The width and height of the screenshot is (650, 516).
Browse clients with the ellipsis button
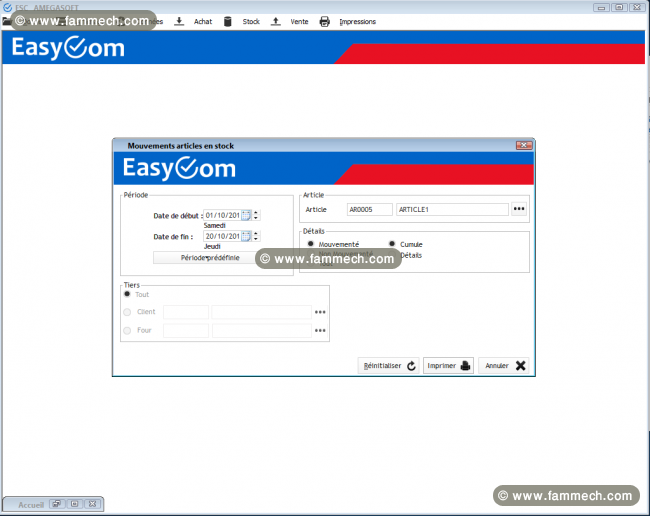320,312
